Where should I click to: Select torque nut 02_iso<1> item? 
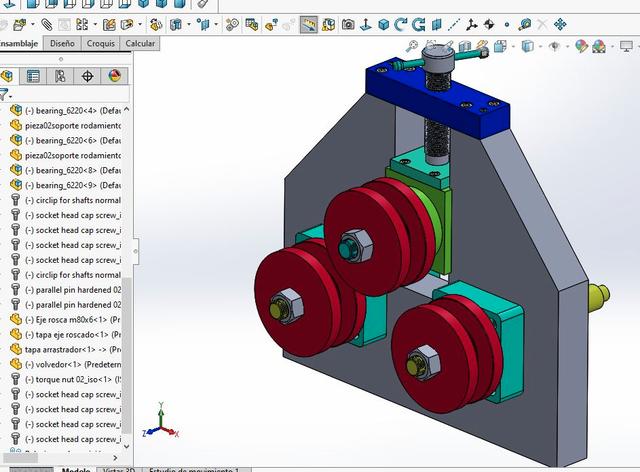[x=65, y=379]
